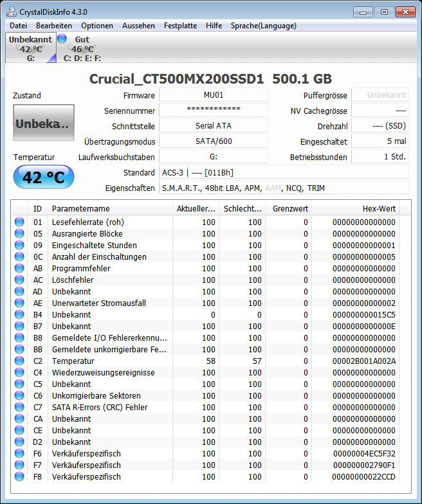
Task: Open the Datei menu
Action: [18, 26]
